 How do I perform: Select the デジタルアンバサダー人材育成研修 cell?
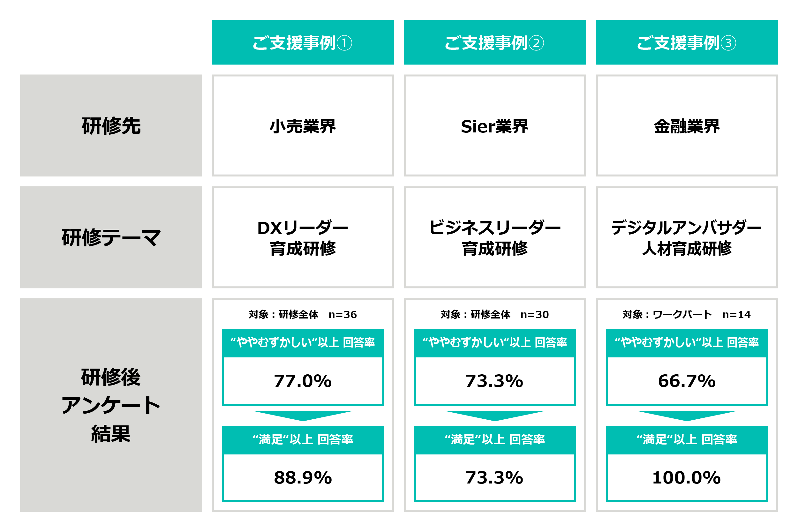point(687,237)
